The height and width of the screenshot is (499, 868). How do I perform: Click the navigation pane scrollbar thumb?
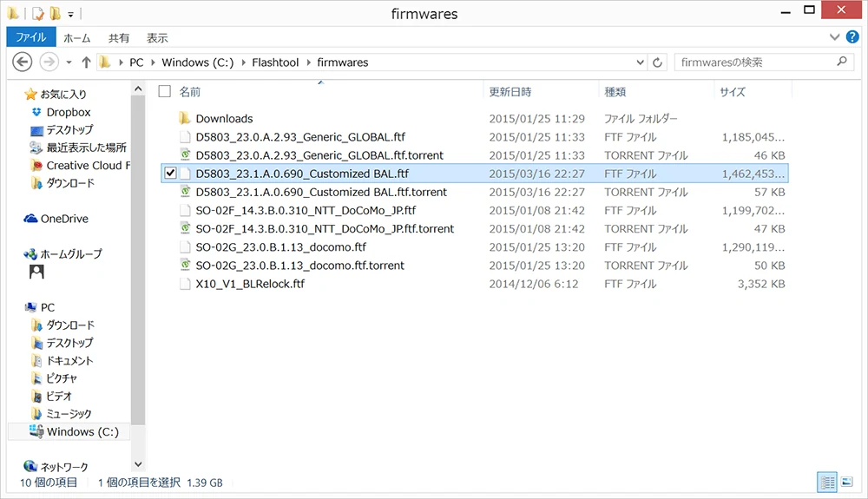[138, 260]
